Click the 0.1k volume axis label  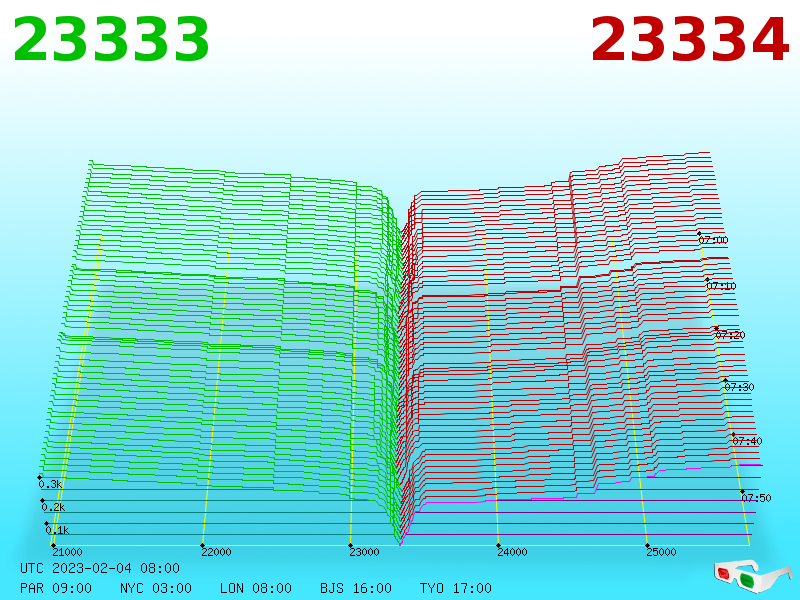57,530
